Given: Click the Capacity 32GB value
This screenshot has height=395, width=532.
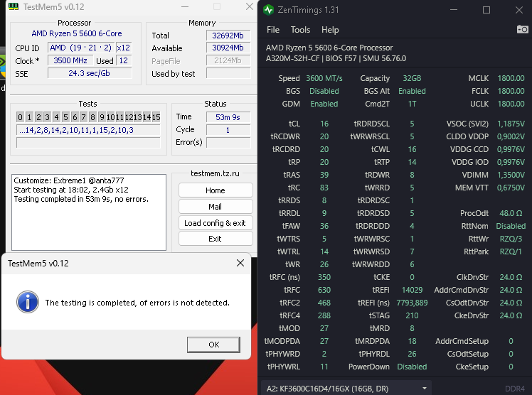Looking at the screenshot, I should click(412, 78).
